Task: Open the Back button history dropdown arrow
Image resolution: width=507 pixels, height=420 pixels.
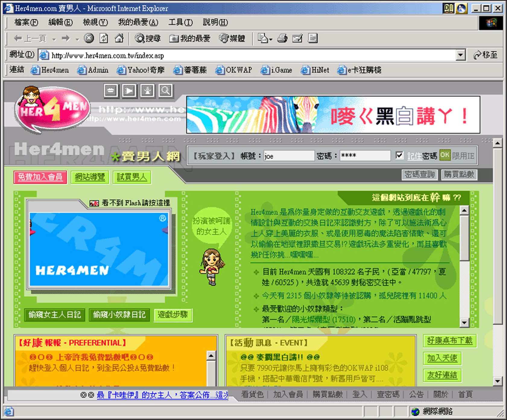Action: [x=54, y=39]
